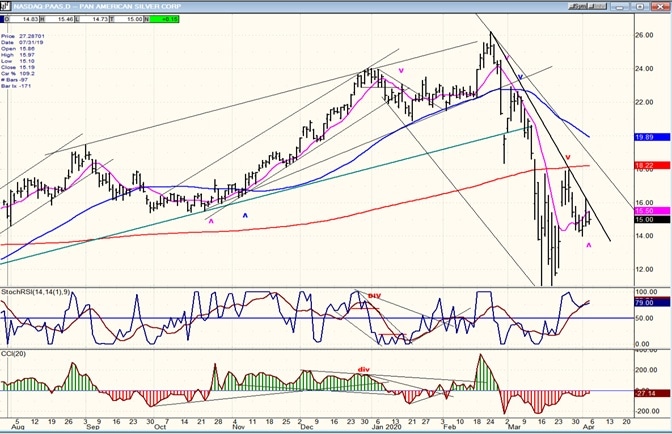Click the magenta v marker near the January peak

pyautogui.click(x=401, y=71)
